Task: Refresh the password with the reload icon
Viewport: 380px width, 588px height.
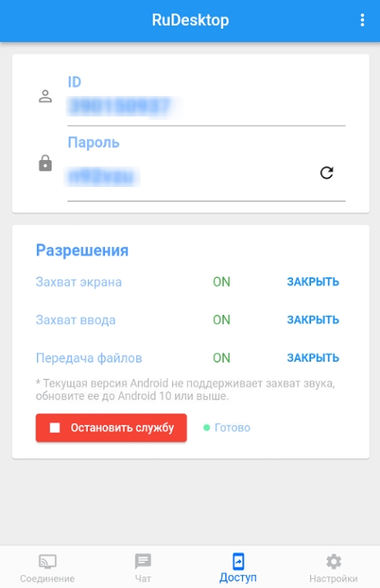Action: (327, 172)
